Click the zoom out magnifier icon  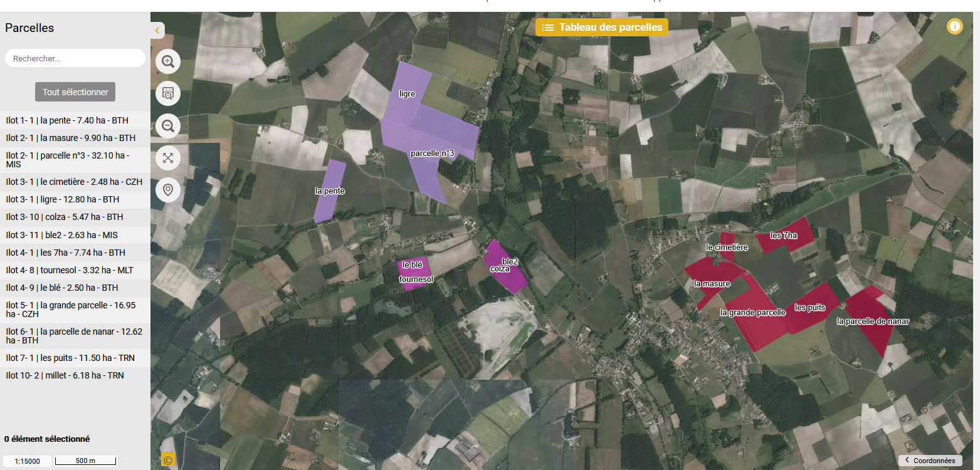pyautogui.click(x=168, y=126)
